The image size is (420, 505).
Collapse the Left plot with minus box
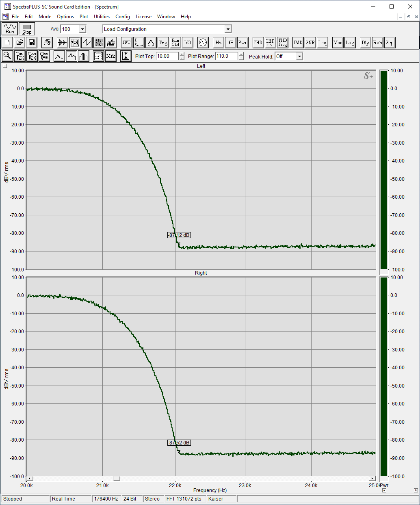5,66
